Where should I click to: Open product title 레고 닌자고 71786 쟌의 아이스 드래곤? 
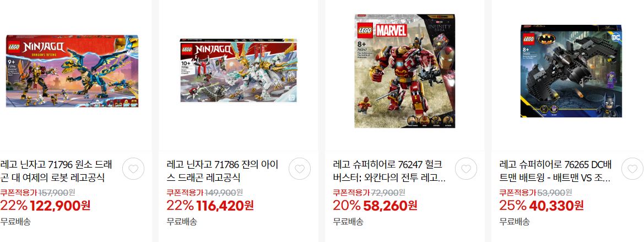point(223,171)
